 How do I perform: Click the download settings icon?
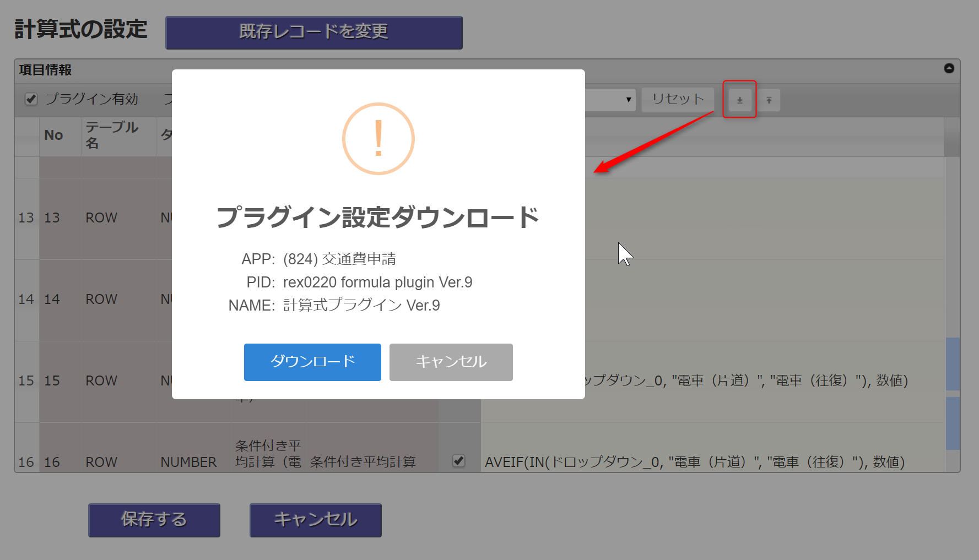click(739, 100)
